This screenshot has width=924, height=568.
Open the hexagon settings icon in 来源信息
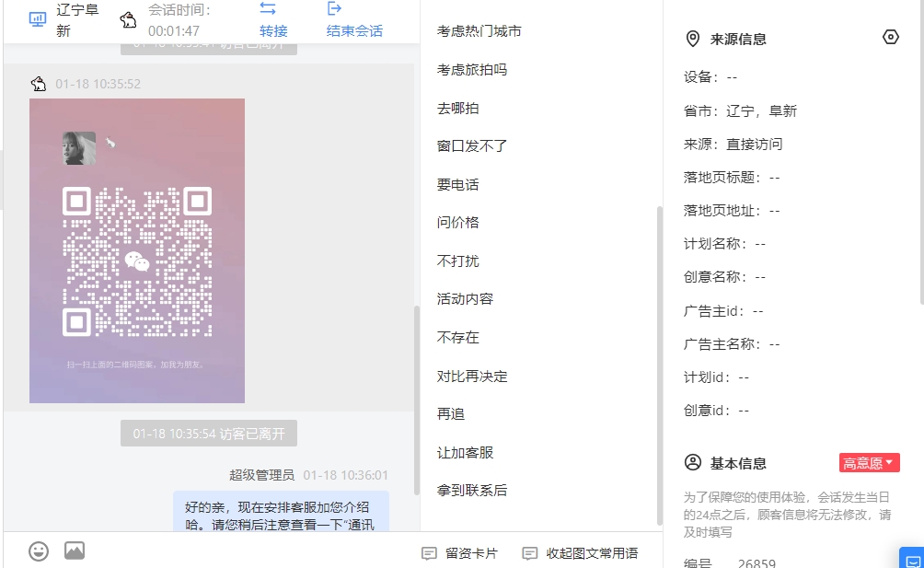(x=891, y=37)
